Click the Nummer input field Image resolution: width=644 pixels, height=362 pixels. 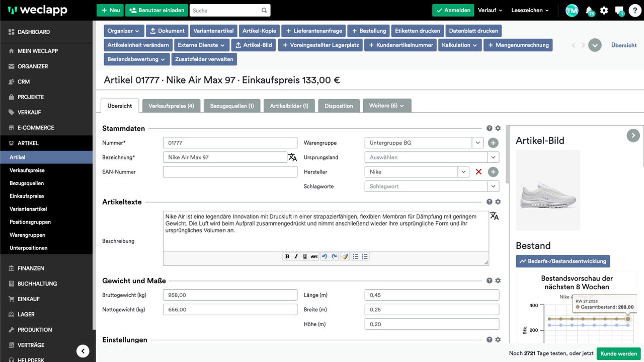point(230,143)
